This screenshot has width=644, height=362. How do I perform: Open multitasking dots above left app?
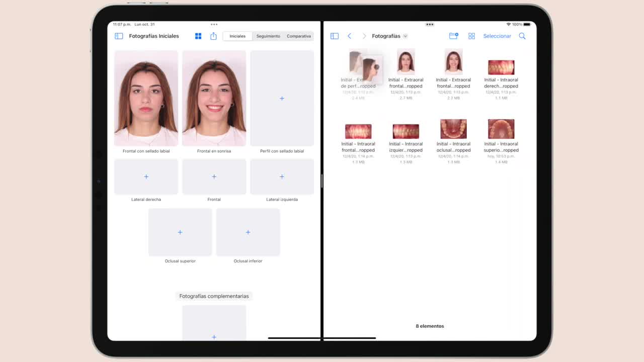(214, 24)
